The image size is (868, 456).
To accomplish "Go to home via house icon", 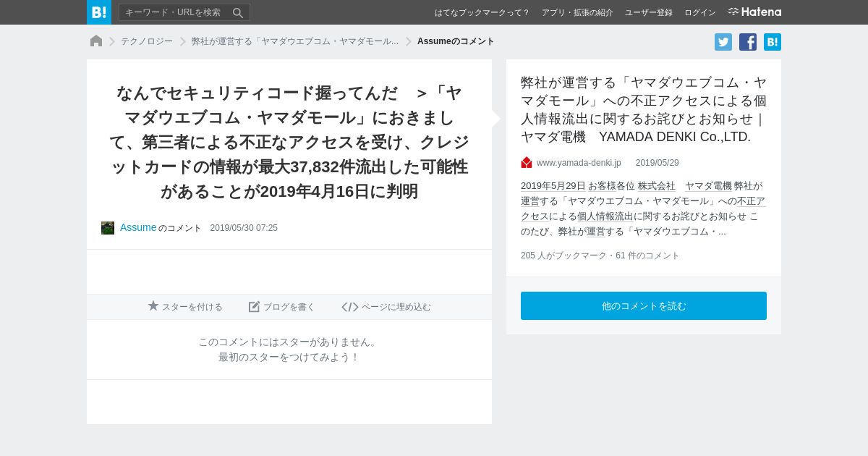I will (96, 41).
